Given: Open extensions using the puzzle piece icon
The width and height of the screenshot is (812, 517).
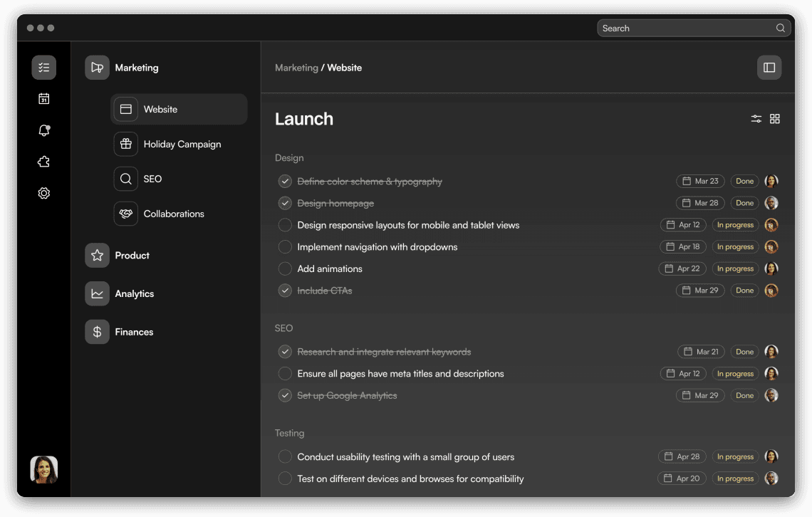Looking at the screenshot, I should pyautogui.click(x=43, y=162).
